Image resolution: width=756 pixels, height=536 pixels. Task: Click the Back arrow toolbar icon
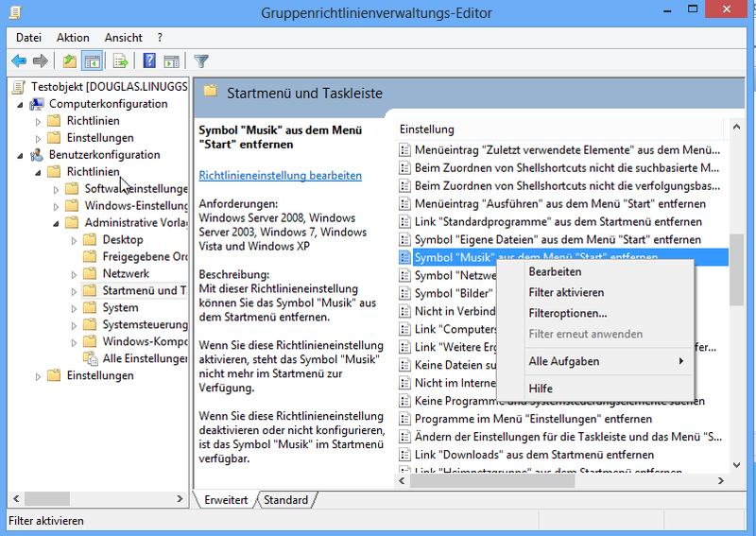(18, 61)
